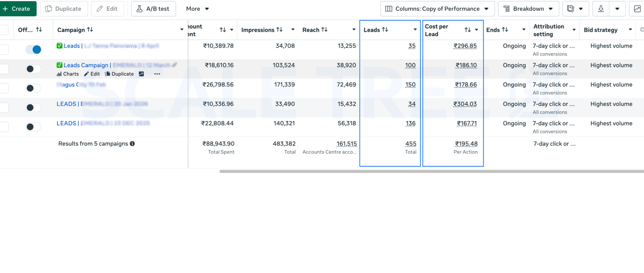Click the Create button

tap(17, 8)
